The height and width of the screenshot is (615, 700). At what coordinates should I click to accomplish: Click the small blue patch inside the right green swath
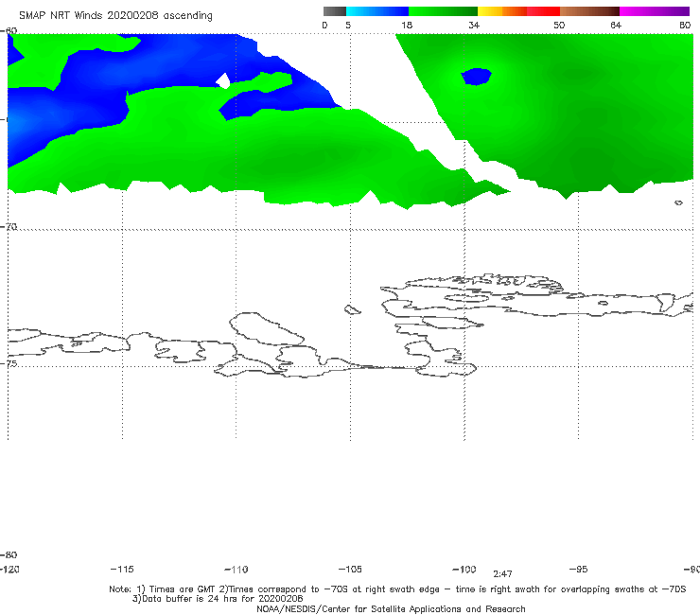477,77
